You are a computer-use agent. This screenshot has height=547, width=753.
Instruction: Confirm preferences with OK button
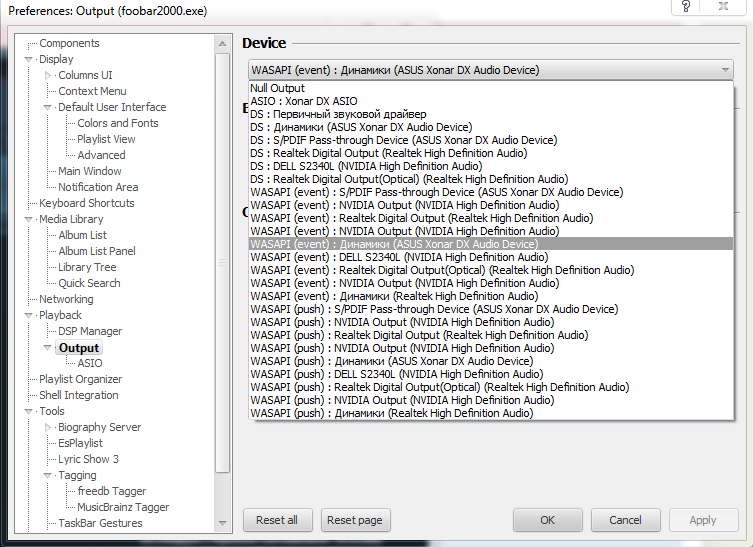pyautogui.click(x=547, y=520)
